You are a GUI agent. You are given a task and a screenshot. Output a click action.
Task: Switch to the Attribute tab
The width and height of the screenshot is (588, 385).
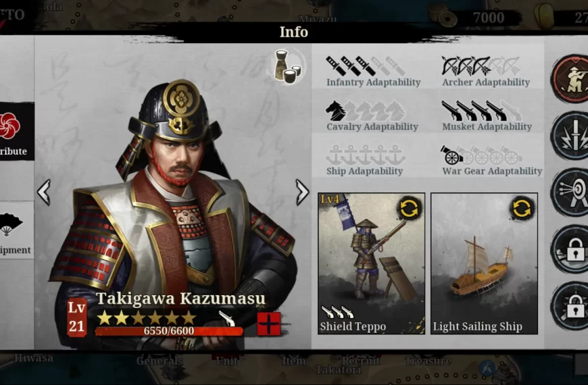[x=15, y=132]
